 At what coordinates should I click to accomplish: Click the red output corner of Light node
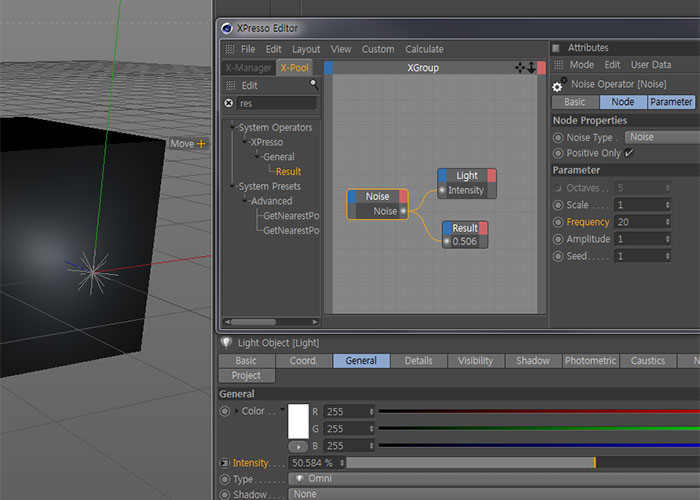[492, 175]
